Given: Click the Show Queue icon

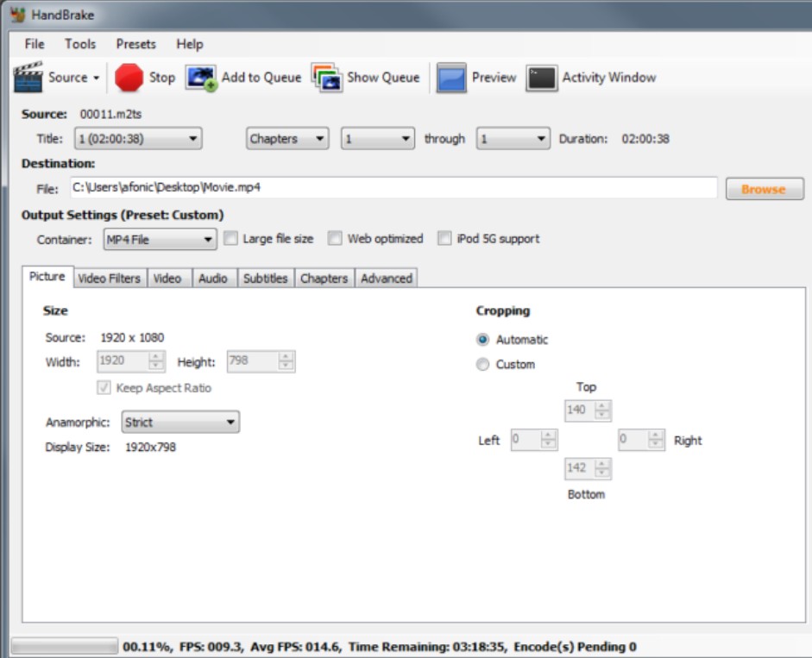Looking at the screenshot, I should (x=327, y=78).
